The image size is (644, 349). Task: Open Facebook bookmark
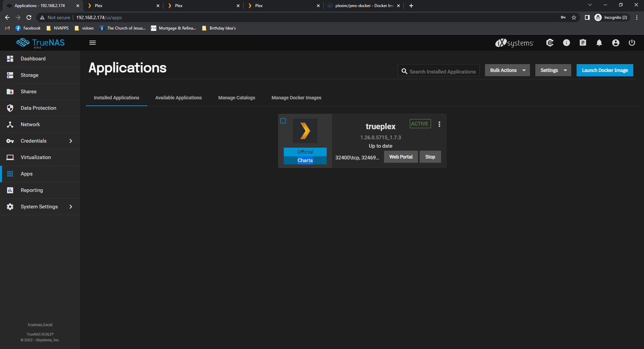28,28
